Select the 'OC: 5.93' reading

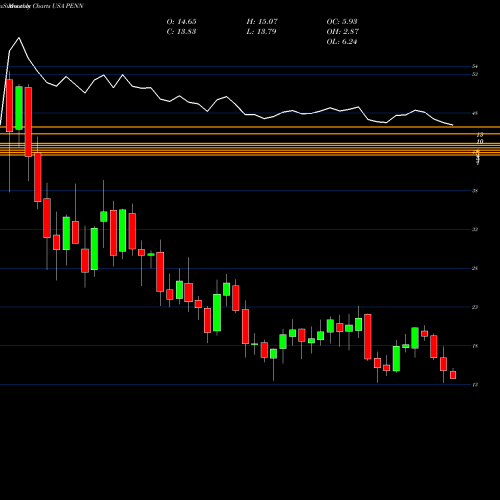click(342, 22)
